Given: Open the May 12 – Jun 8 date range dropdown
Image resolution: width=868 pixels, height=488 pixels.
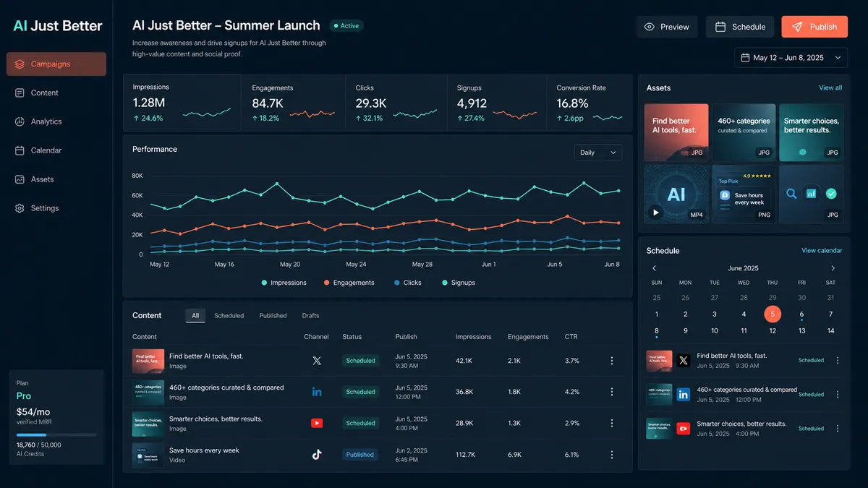Looking at the screenshot, I should coord(791,58).
